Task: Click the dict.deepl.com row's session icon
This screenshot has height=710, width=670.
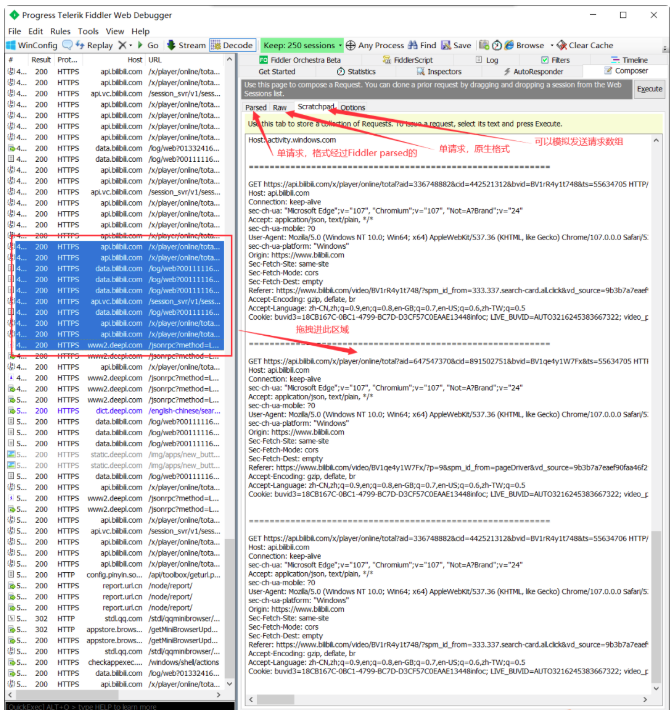Action: point(11,411)
